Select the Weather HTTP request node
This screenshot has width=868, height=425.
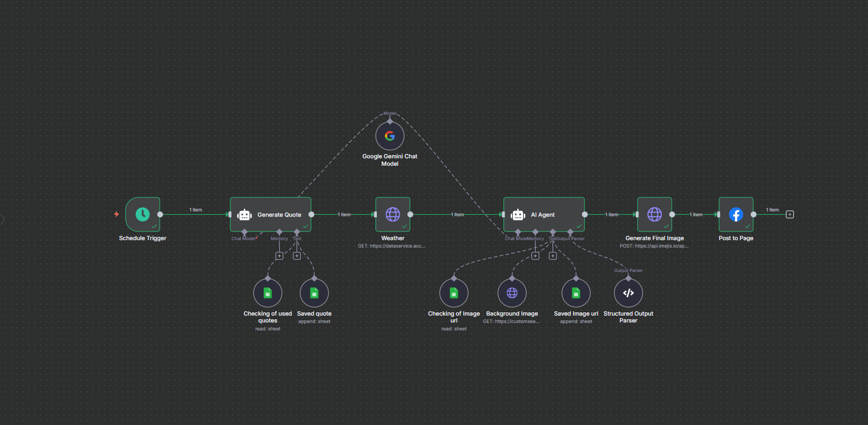click(393, 214)
